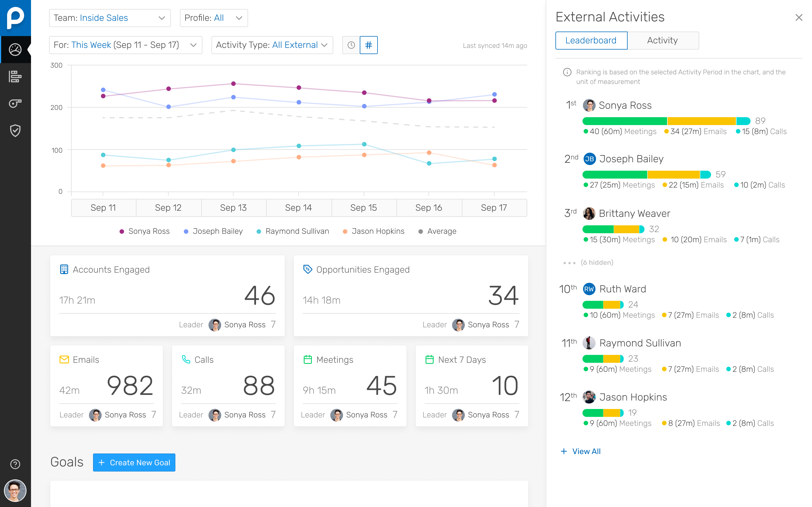Open the dashboard gauge icon in sidebar

(15, 50)
